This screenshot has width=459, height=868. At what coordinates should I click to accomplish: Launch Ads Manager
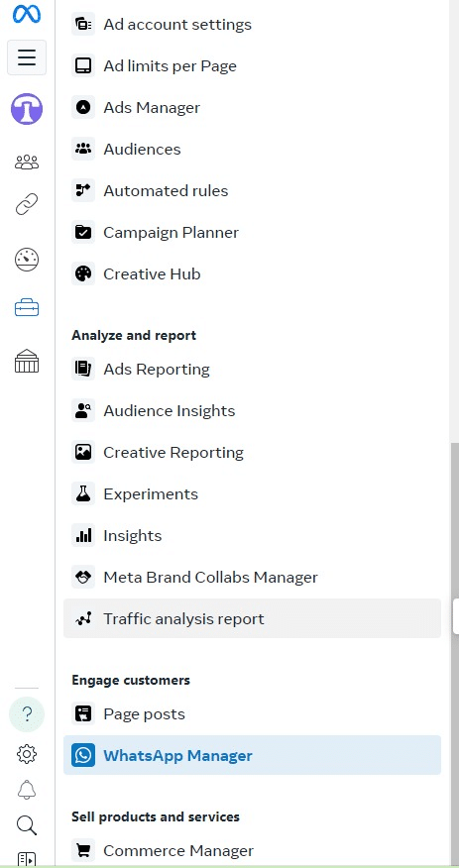coord(252,107)
